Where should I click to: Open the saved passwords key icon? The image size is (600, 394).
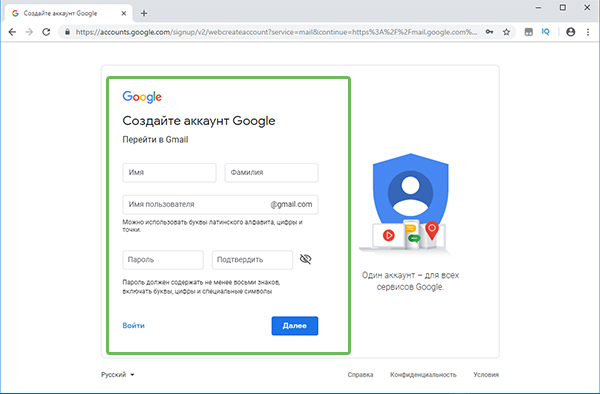tap(489, 32)
